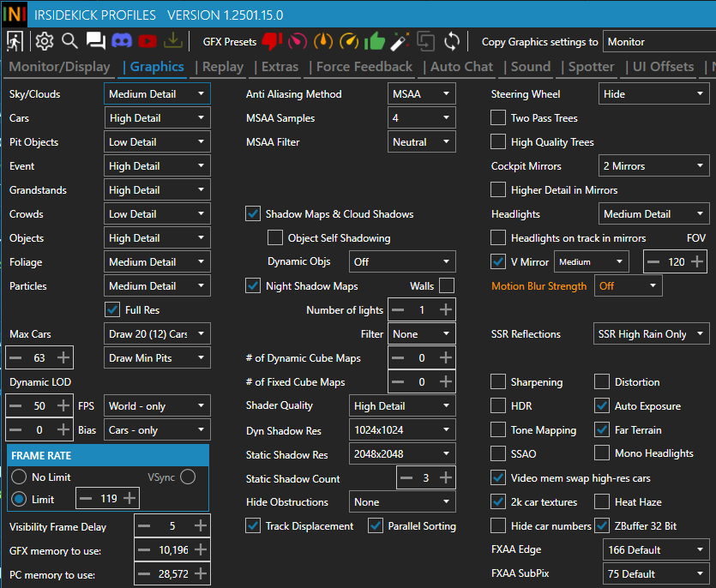Viewport: 716px width, 588px height.
Task: Open the Discord icon
Action: pyautogui.click(x=122, y=41)
